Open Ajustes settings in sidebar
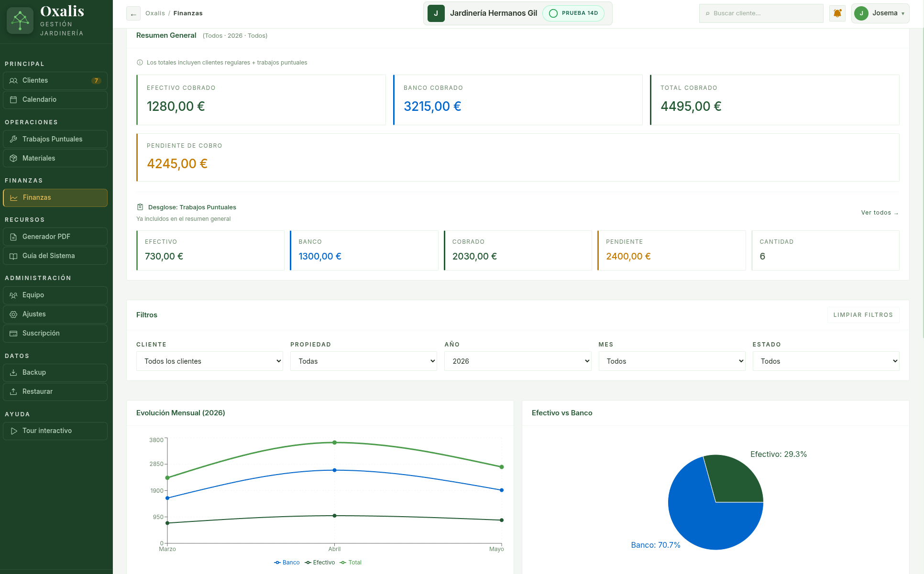This screenshot has height=574, width=924. [x=55, y=314]
